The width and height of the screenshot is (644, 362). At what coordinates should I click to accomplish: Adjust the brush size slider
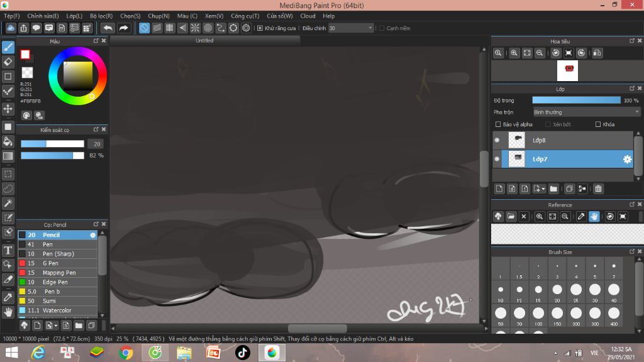pos(53,144)
